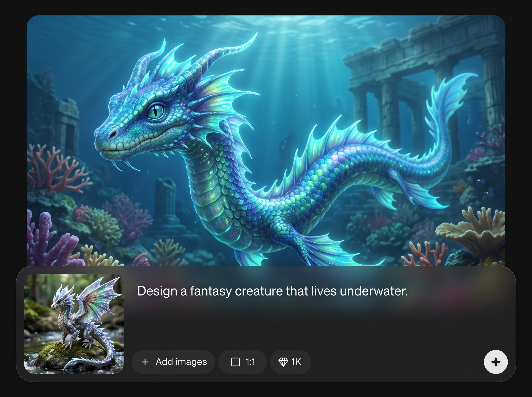Image resolution: width=532 pixels, height=397 pixels.
Task: Open the 1K resolution selector
Action: click(x=291, y=362)
